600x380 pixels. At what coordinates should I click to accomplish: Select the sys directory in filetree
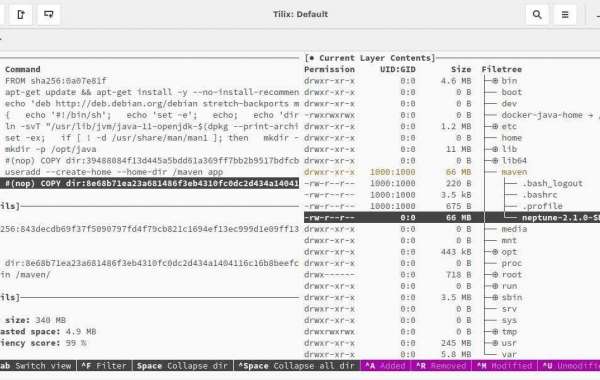click(509, 320)
